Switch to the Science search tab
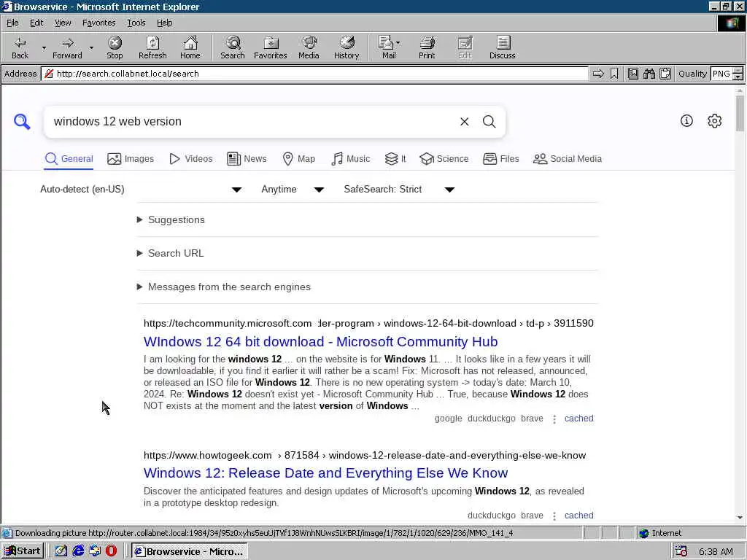This screenshot has width=747, height=560. (x=444, y=158)
